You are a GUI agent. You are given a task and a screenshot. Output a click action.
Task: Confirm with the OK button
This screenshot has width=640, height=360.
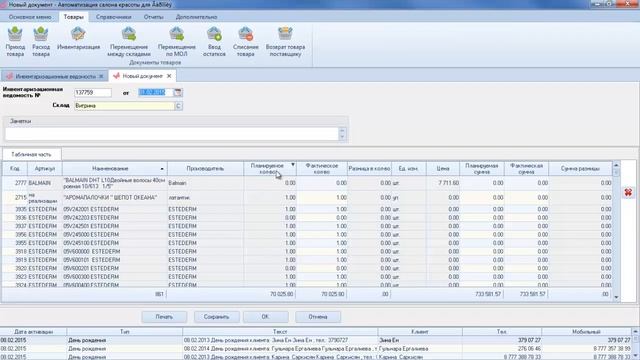266,317
